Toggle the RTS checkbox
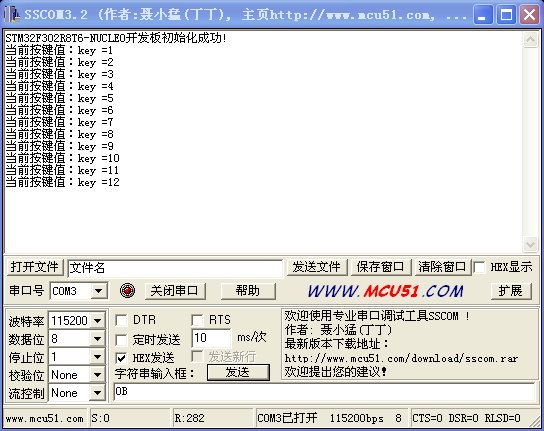544x431 pixels. click(x=197, y=320)
